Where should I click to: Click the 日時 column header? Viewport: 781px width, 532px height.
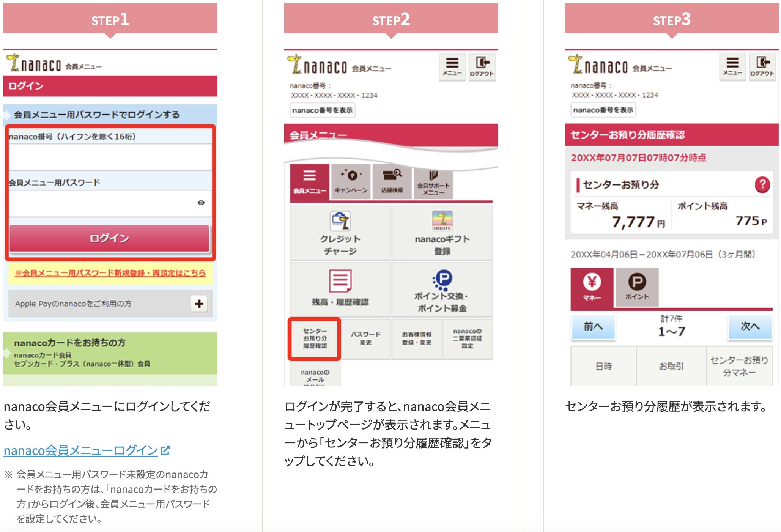(604, 366)
